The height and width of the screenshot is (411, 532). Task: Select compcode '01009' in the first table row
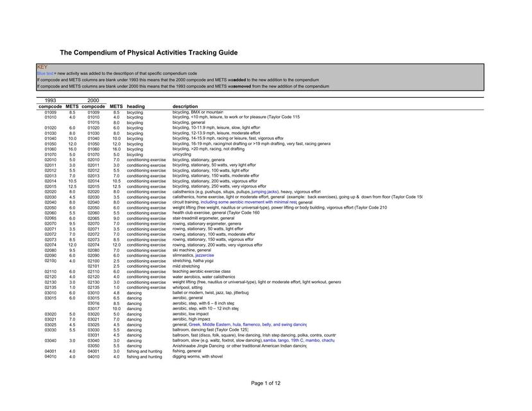click(50, 111)
